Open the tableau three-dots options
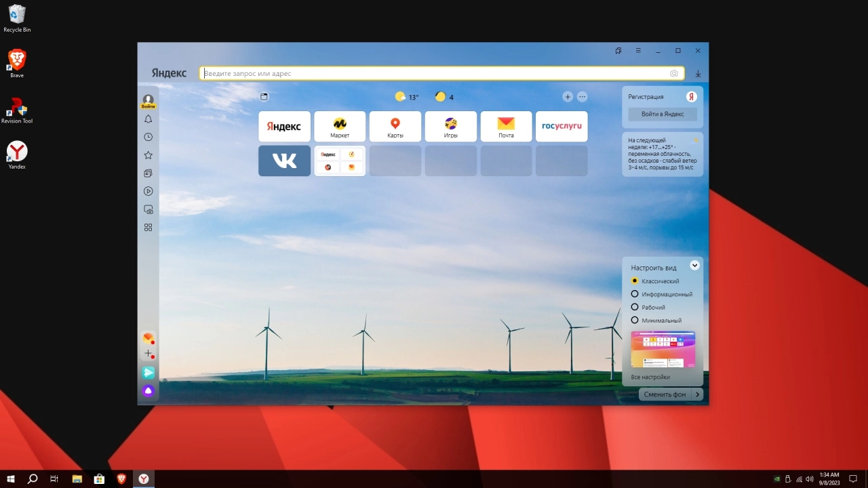Viewport: 868px width, 488px height. tap(582, 97)
